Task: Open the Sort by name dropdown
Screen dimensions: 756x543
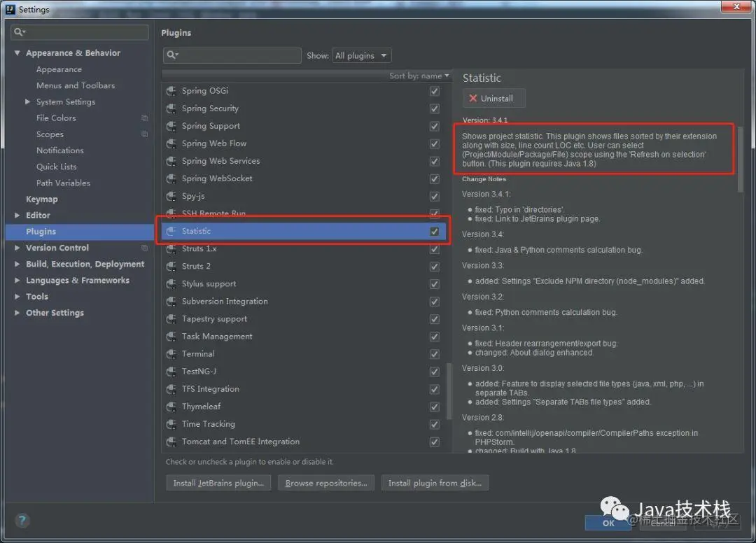Action: [x=419, y=76]
